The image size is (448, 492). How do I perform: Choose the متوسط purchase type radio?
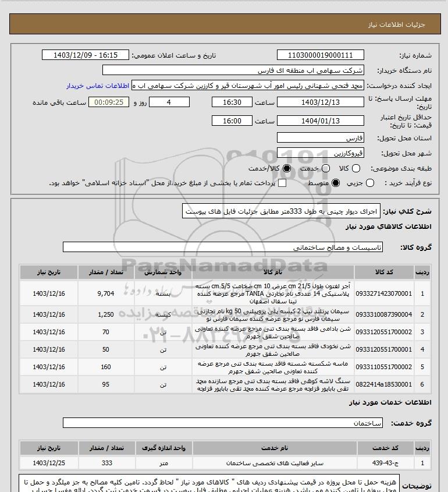[x=336, y=183]
